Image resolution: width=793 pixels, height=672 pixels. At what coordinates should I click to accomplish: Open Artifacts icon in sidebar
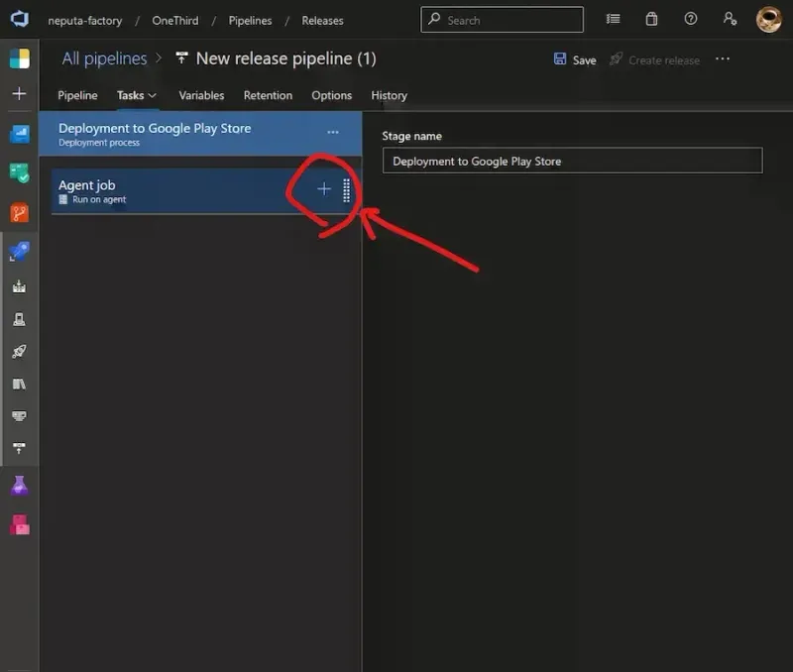(x=19, y=525)
